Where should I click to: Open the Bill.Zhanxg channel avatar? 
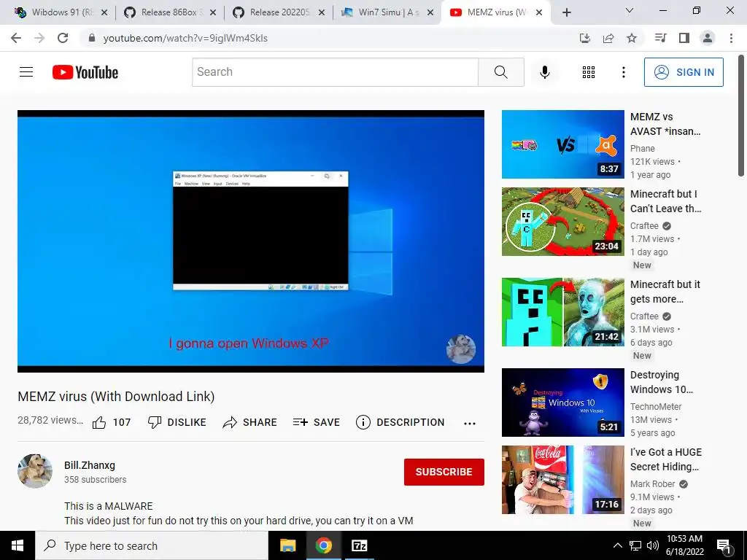tap(35, 471)
